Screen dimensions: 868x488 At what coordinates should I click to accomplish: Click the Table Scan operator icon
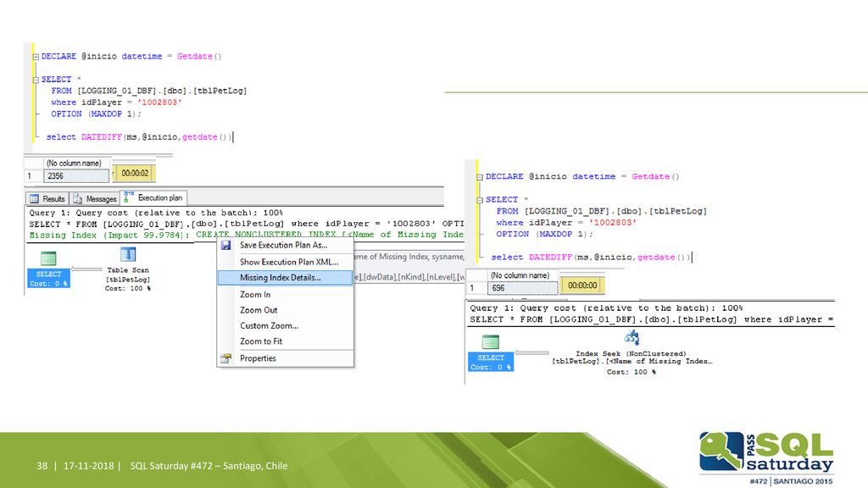click(x=128, y=254)
